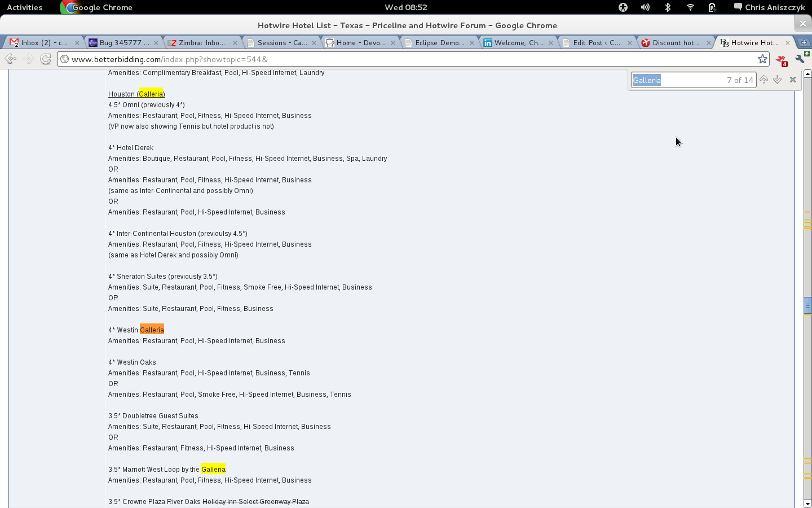The image size is (812, 508).
Task: Click struck-through Holiday Inn Select Greenway Plaza
Action: [255, 502]
